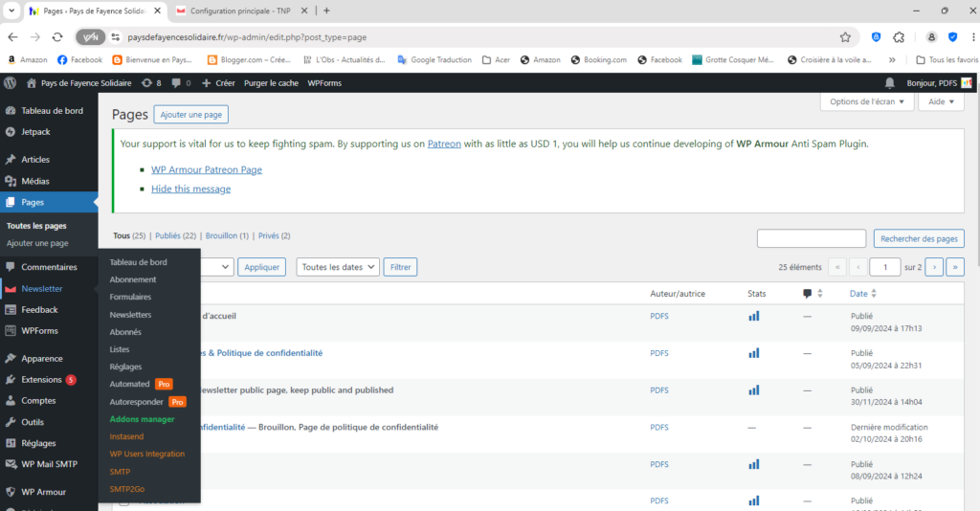Viewport: 980px width, 511px height.
Task: Expand the Aide help dropdown
Action: coord(941,101)
